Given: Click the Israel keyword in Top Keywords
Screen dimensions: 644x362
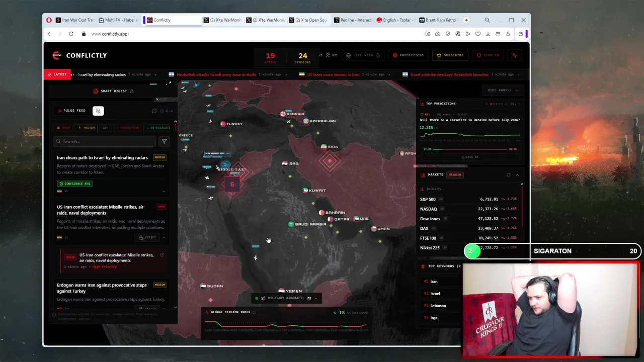Looking at the screenshot, I should click(435, 294).
